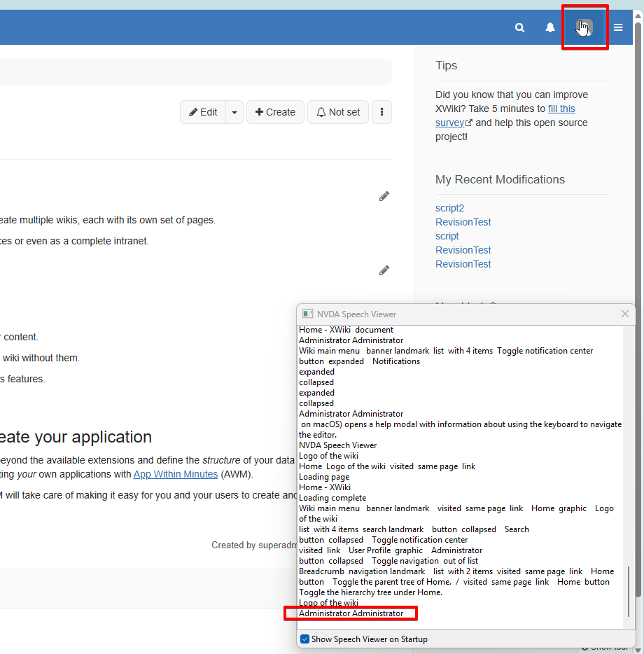Uncheck Show Speech Viewer on Startup
Viewport: 644px width, 654px height.
[x=305, y=639]
